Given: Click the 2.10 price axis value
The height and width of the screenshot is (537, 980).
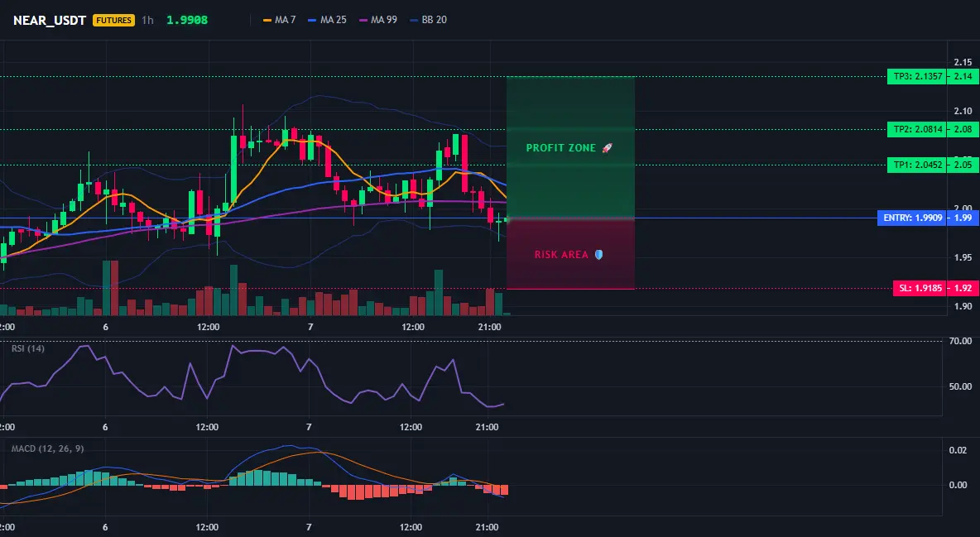Looking at the screenshot, I should (963, 111).
